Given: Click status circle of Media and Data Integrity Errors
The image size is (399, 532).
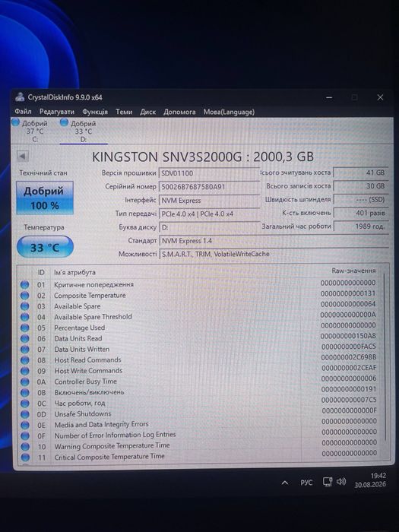Looking at the screenshot, I should (x=25, y=425).
